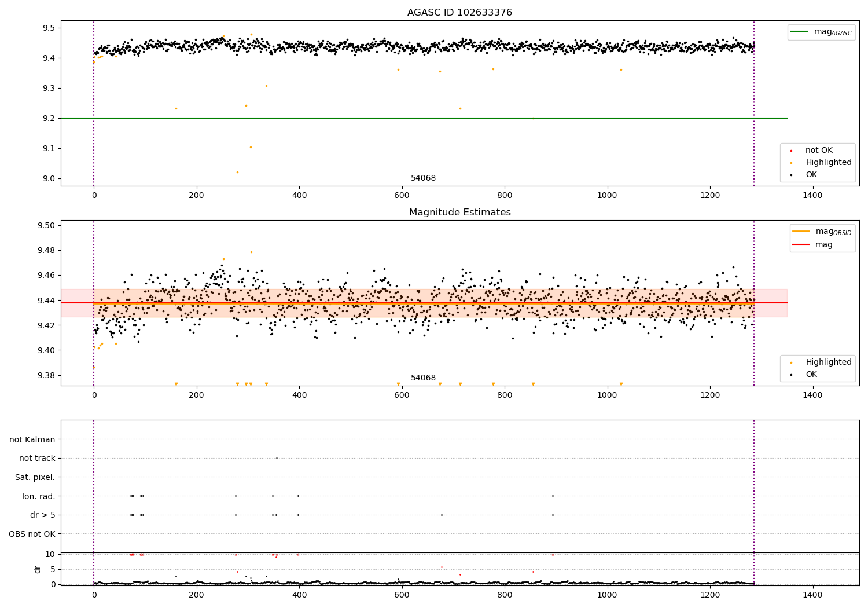Image resolution: width=868 pixels, height=608 pixels.
Task: Click the 54068 label in the middle plot
Action: point(423,378)
